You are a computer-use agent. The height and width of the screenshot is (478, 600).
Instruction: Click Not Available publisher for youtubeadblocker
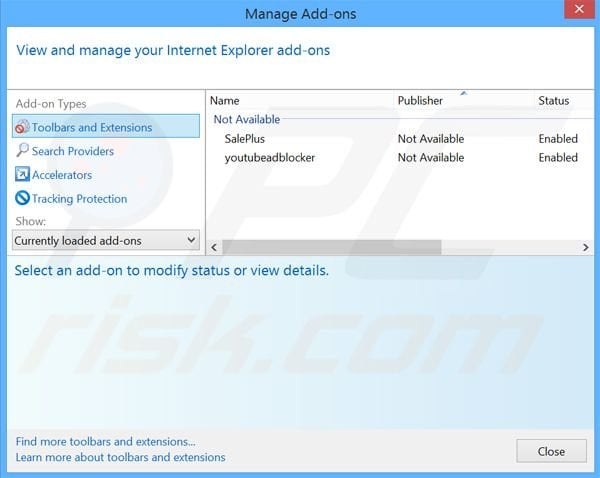pos(431,157)
